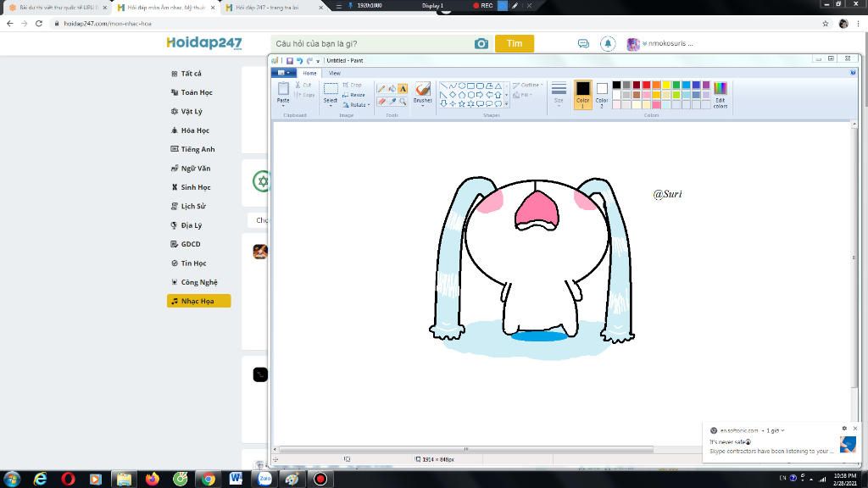This screenshot has height=488, width=868.
Task: Set Color 1 as the active color
Action: tap(583, 95)
